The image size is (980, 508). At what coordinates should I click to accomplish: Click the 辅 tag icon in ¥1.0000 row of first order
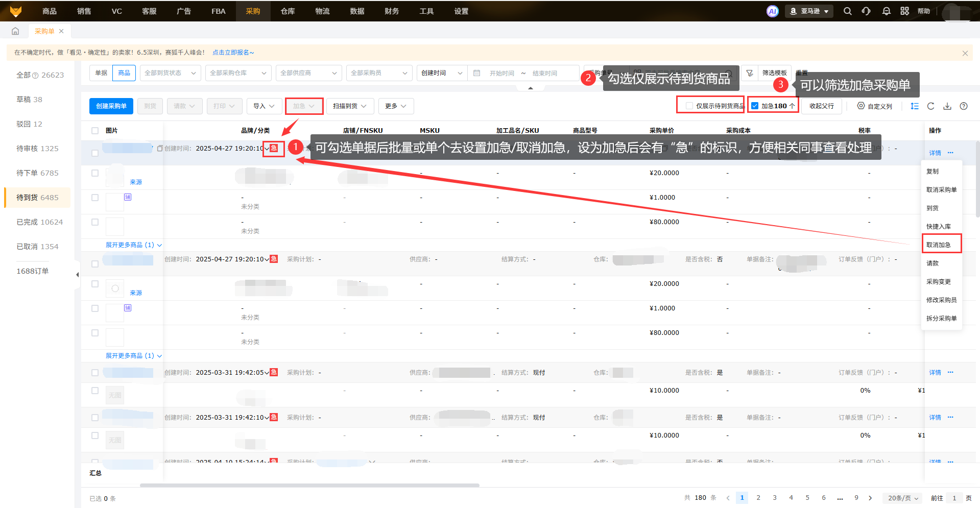(x=128, y=197)
